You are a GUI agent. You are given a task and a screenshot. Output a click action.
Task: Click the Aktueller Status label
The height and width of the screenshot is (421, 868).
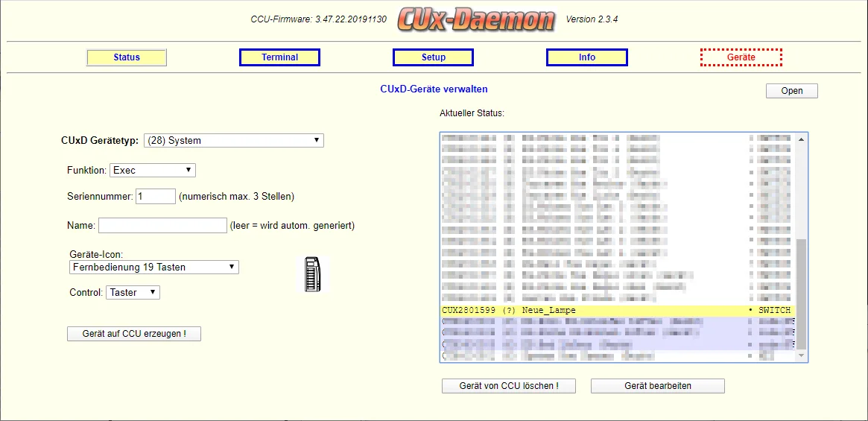pyautogui.click(x=472, y=113)
